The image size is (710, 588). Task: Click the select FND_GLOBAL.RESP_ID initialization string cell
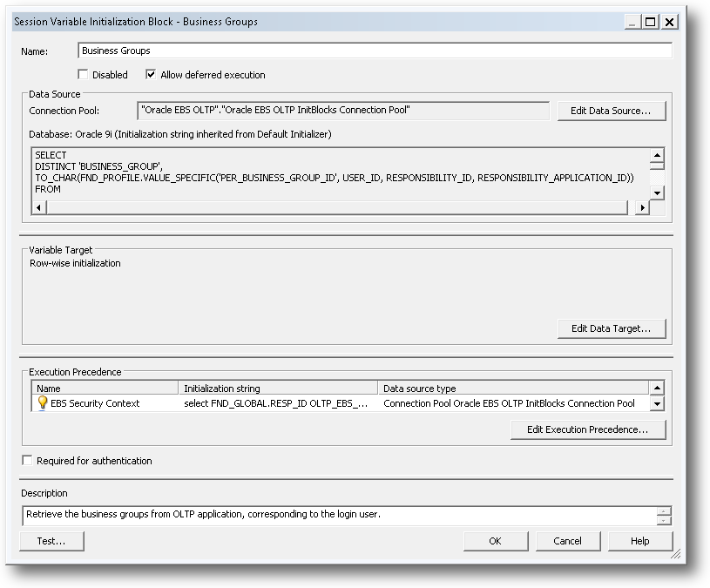pyautogui.click(x=276, y=403)
